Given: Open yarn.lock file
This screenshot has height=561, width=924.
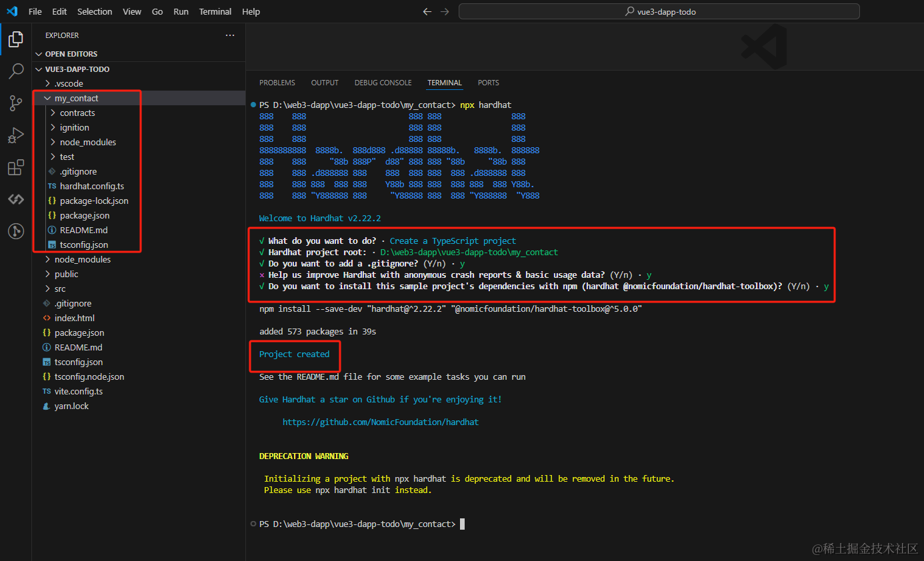Looking at the screenshot, I should [139, 406].
